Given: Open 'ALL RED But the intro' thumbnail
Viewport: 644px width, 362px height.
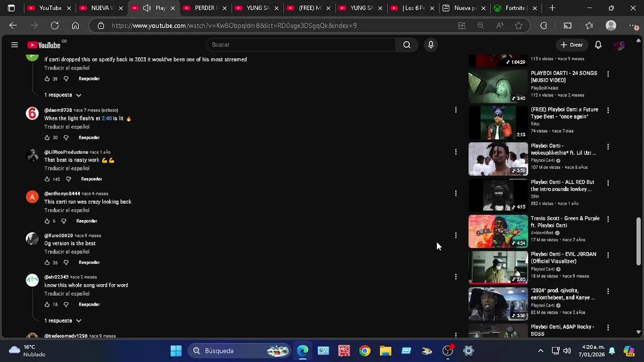Looking at the screenshot, I should tap(498, 195).
